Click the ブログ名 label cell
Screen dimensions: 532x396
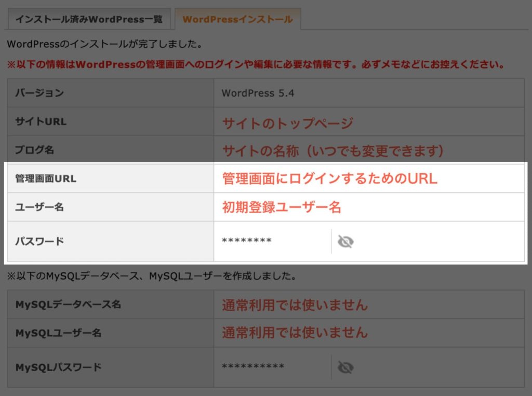111,150
